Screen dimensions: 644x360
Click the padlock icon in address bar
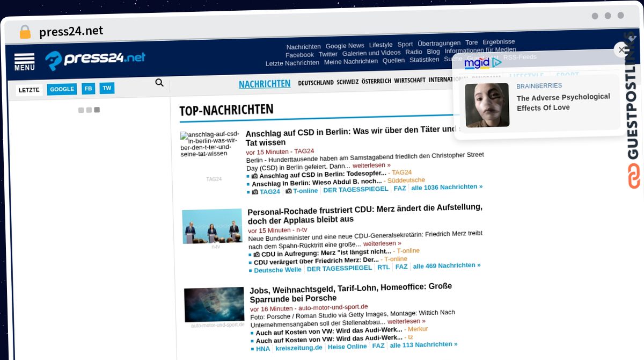pos(25,32)
